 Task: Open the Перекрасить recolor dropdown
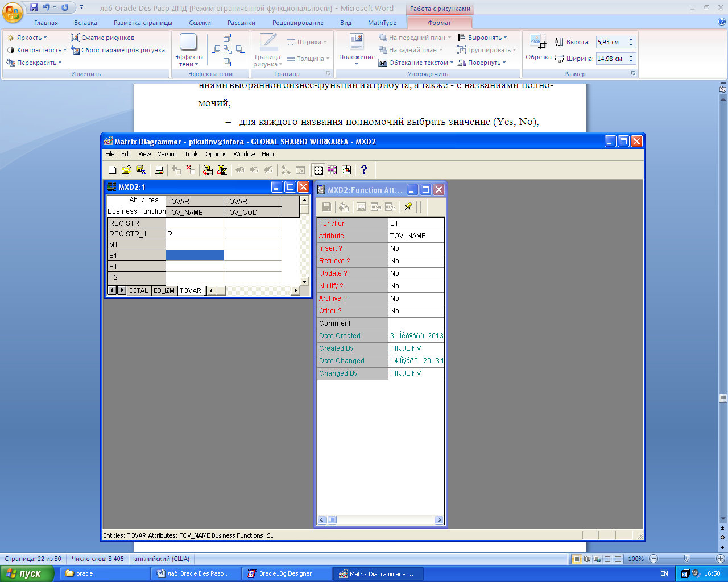pyautogui.click(x=34, y=63)
